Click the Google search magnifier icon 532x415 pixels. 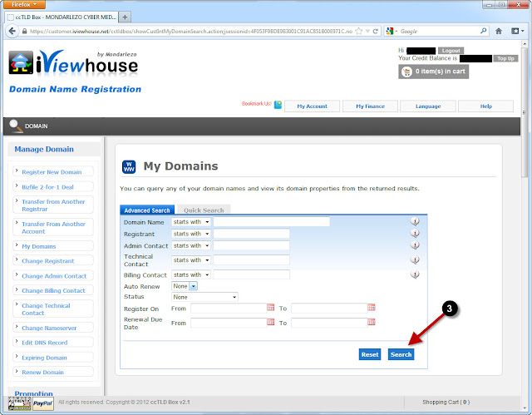484,31
